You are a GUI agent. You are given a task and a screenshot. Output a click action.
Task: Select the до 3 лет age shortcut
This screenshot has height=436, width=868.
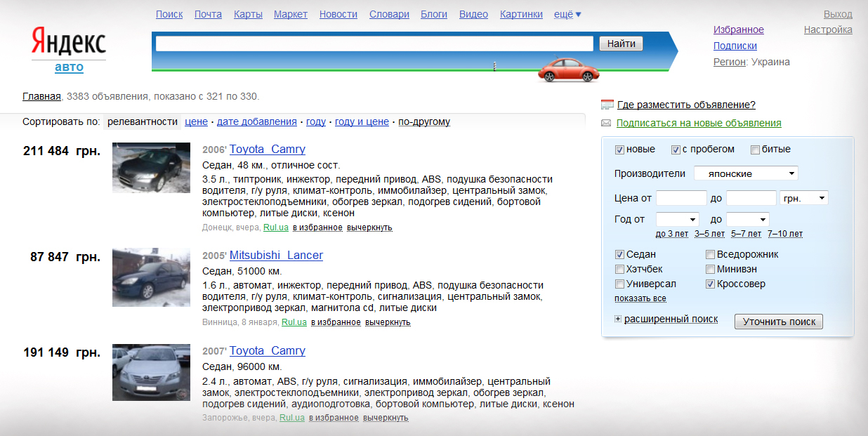point(672,234)
